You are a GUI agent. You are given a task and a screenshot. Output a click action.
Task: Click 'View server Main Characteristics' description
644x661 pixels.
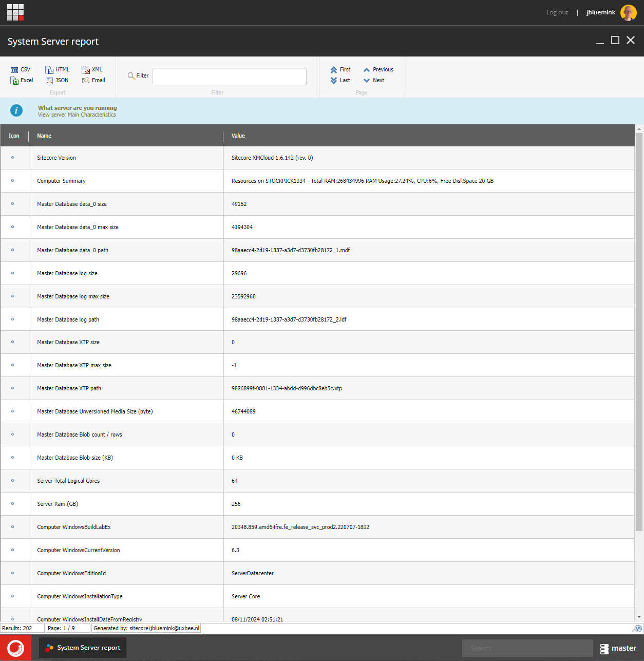click(x=77, y=115)
